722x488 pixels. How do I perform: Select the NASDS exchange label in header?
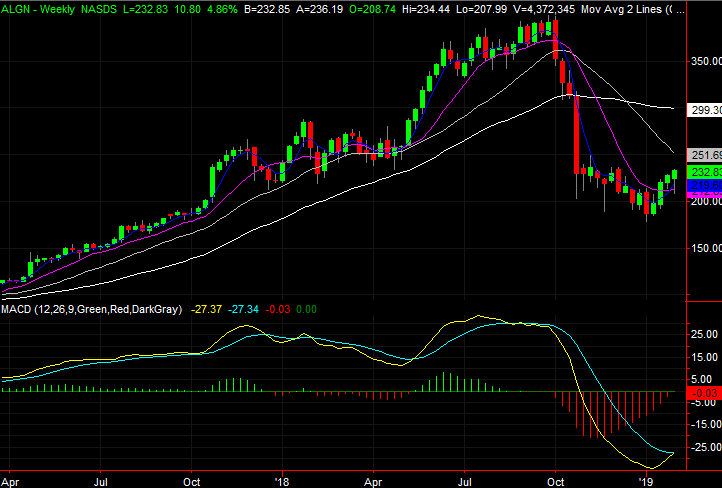point(99,9)
